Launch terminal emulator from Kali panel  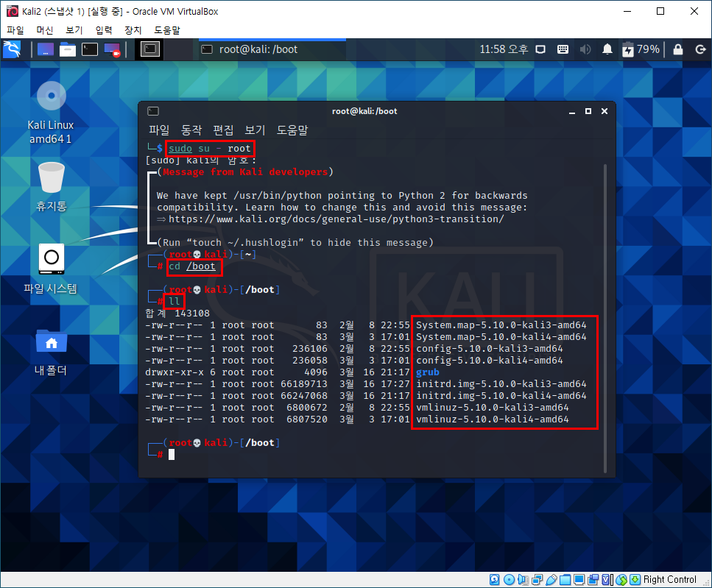point(89,49)
